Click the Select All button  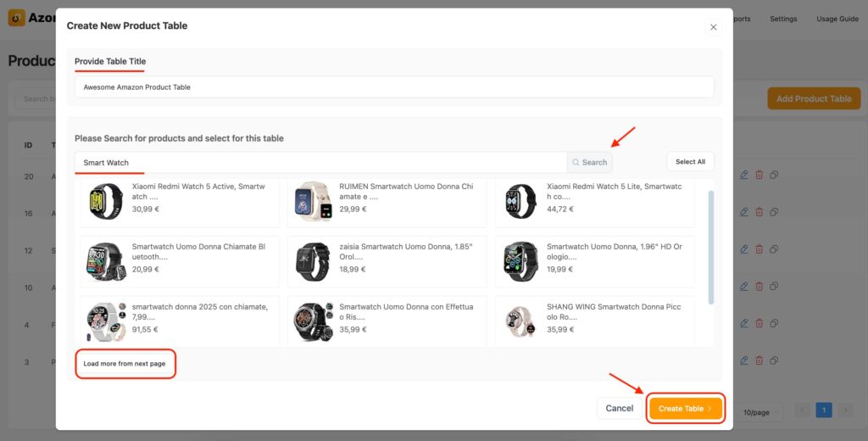690,162
